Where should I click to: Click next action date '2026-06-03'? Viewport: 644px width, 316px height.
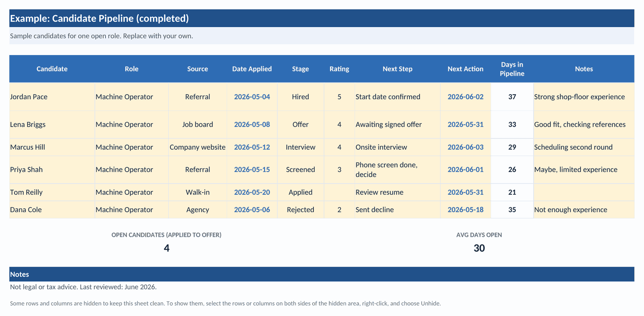[465, 147]
